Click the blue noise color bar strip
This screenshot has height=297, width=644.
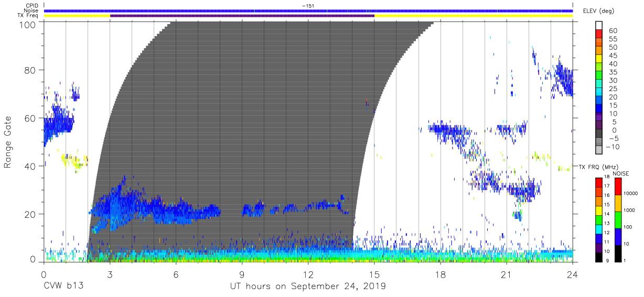coord(308,10)
